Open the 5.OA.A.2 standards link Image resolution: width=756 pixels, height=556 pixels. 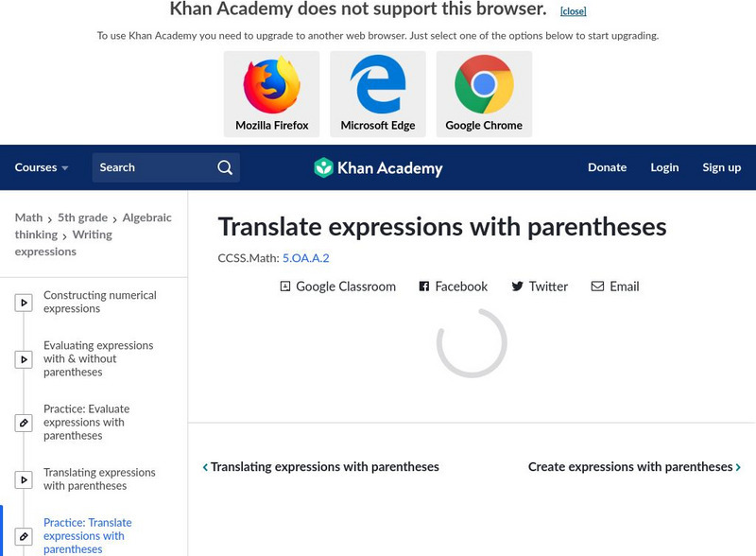(306, 256)
